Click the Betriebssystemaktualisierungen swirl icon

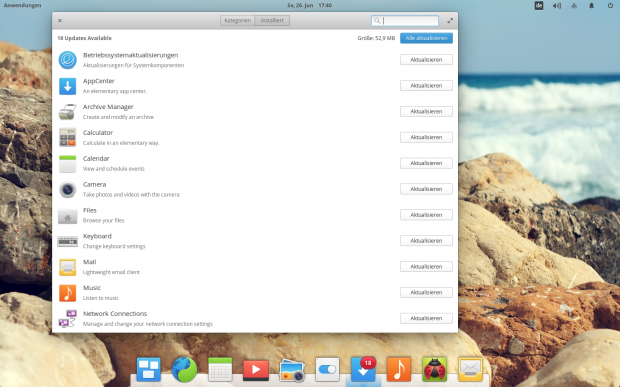(68, 60)
